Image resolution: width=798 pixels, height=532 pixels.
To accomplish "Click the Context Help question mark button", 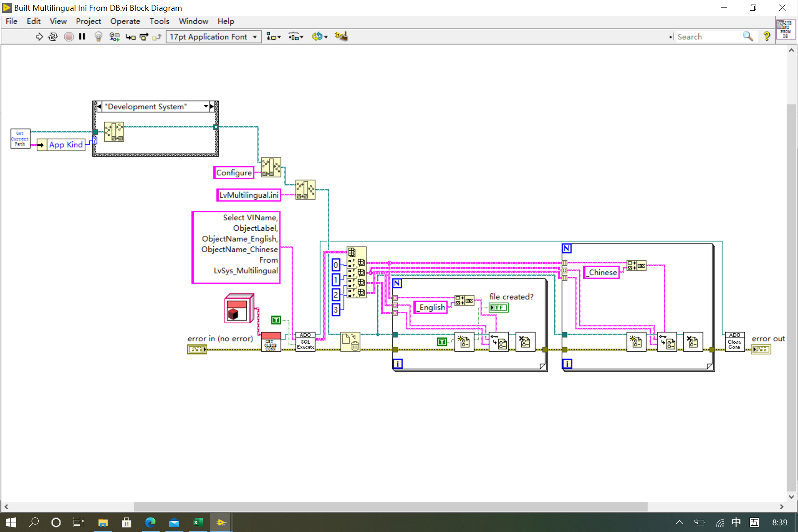I will click(x=767, y=37).
